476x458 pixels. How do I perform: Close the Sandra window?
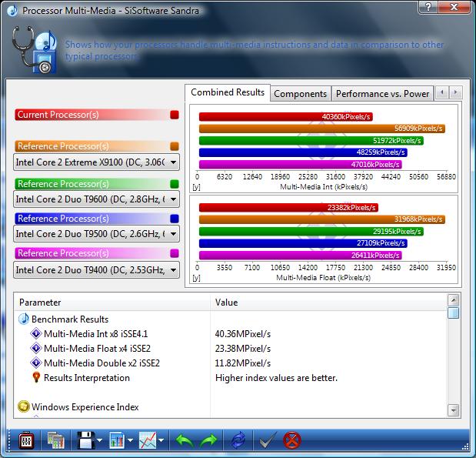coord(454,7)
